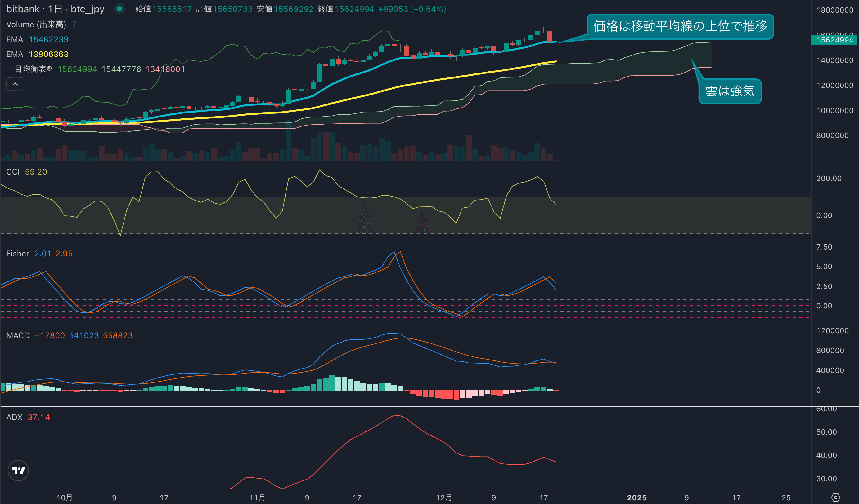859x504 pixels.
Task: Click the green 15624994 price label
Action: [834, 40]
